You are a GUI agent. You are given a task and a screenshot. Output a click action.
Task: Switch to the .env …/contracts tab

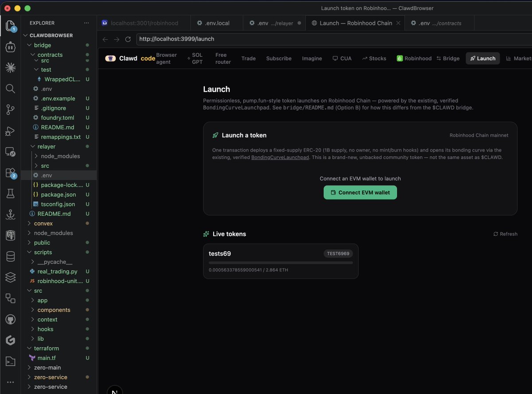[439, 23]
